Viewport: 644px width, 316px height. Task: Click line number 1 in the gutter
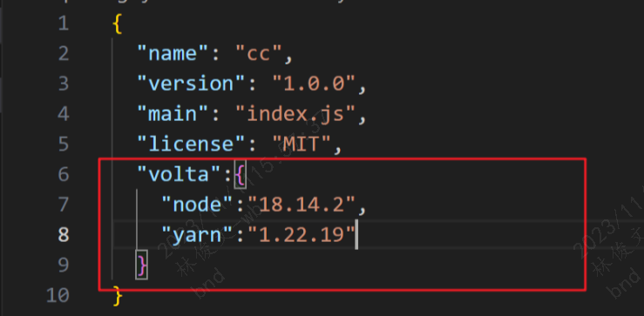click(x=64, y=24)
